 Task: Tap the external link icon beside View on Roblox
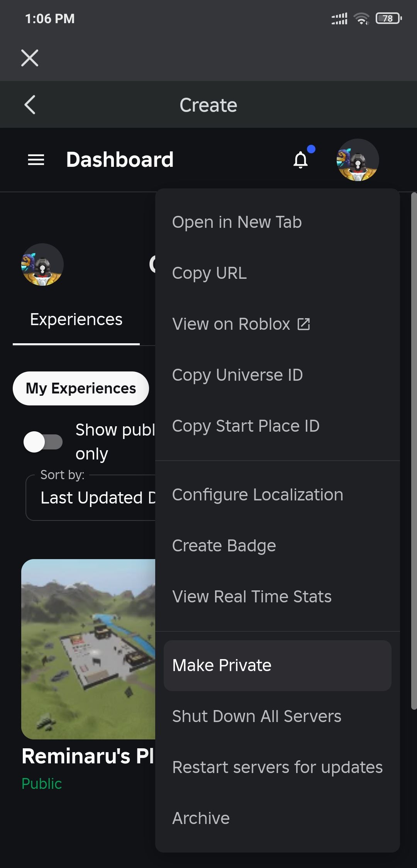pyautogui.click(x=304, y=324)
